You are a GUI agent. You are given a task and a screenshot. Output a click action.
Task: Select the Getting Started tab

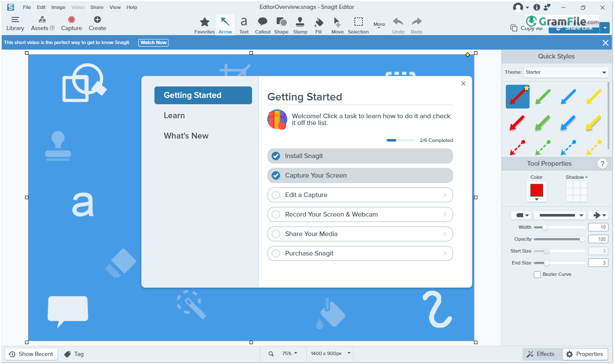(203, 95)
